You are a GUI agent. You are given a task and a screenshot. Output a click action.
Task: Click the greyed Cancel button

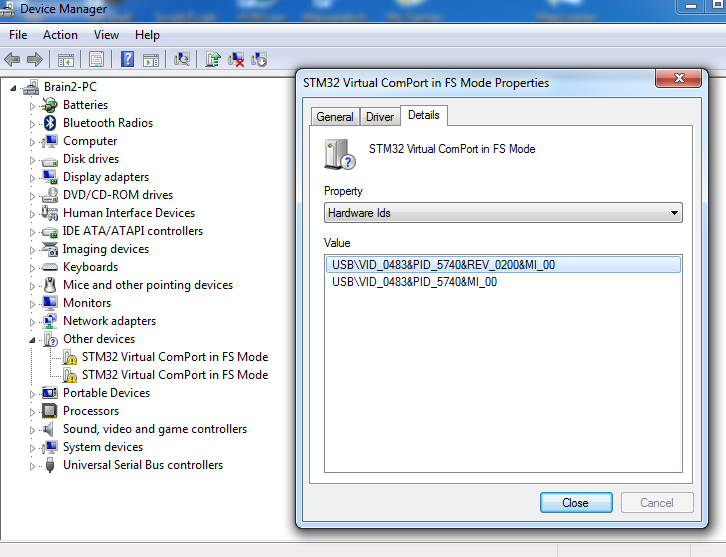657,502
